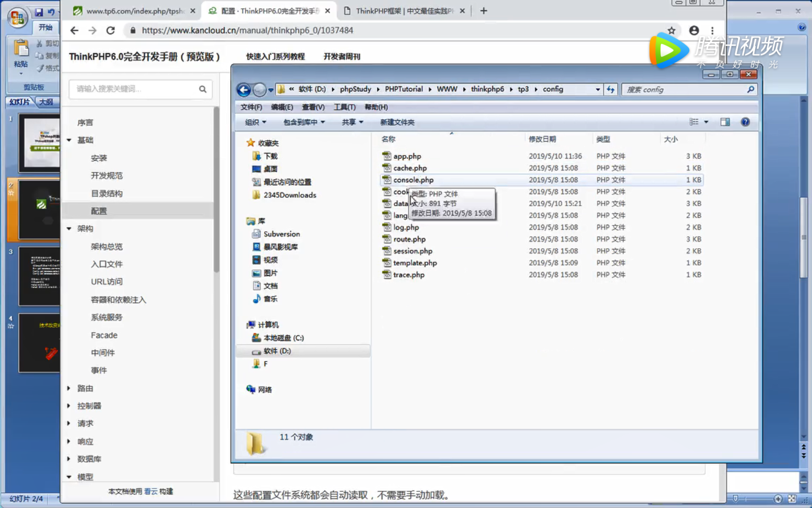Open the address bar history dropdown arrow
This screenshot has width=812, height=508.
(598, 90)
